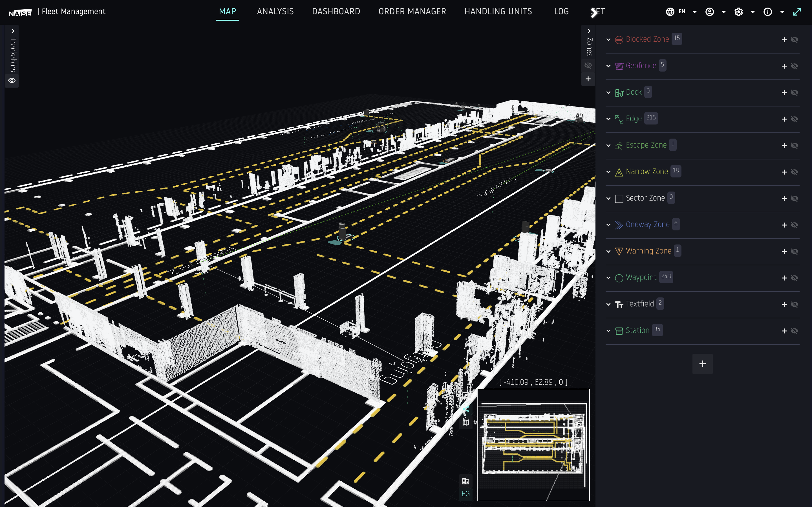Click the minimap overview thumbnail
This screenshot has width=812, height=507.
[533, 445]
